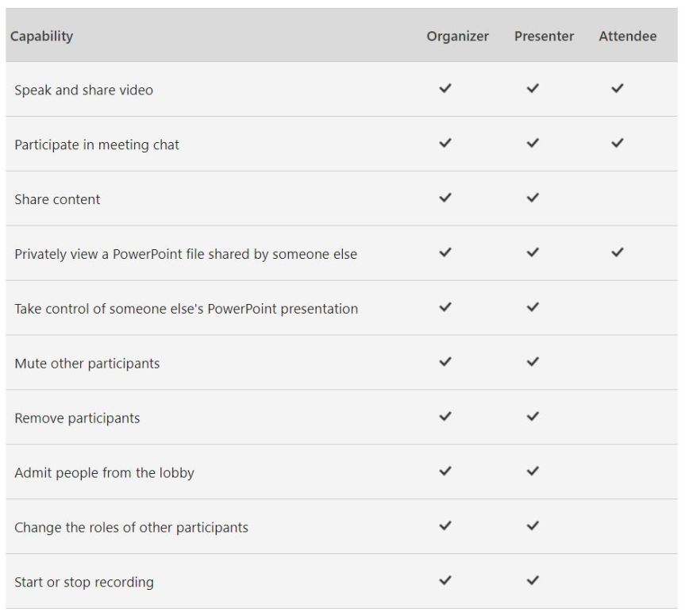
Task: Click the 'Share content' row label
Action: (57, 199)
